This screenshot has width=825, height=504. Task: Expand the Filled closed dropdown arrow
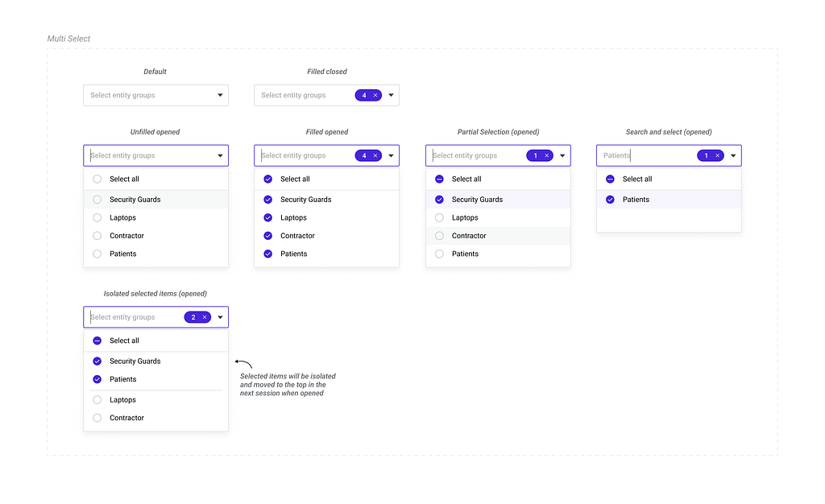coord(391,95)
